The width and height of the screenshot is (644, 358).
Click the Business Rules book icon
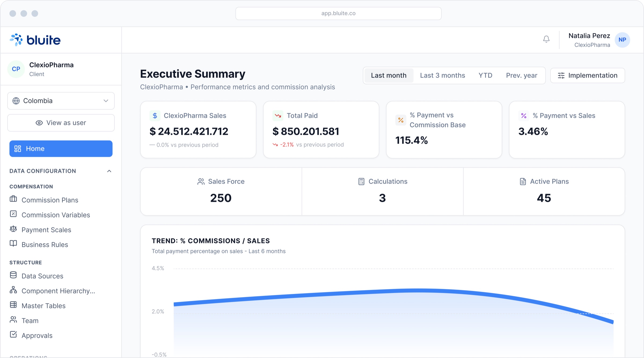click(x=13, y=243)
